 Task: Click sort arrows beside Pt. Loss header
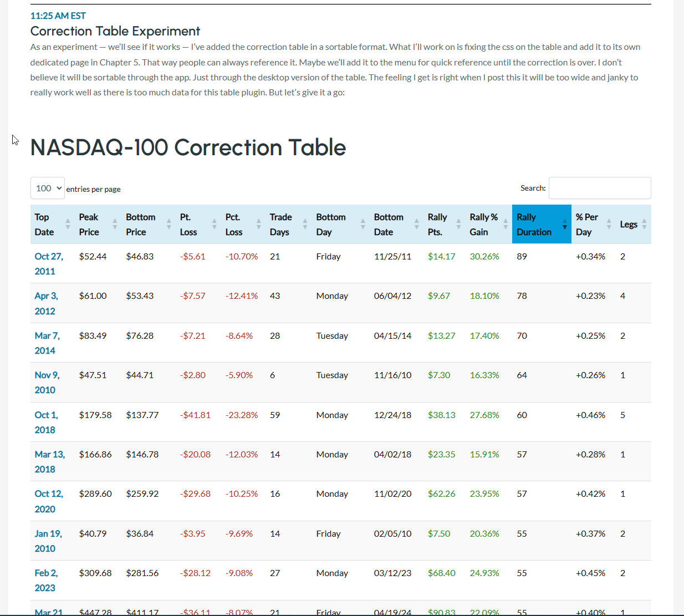point(214,225)
